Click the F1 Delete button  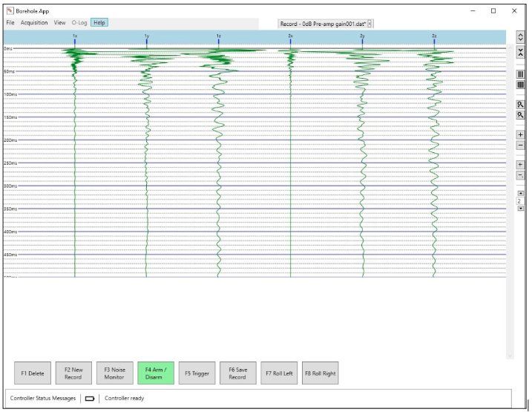[x=33, y=373]
